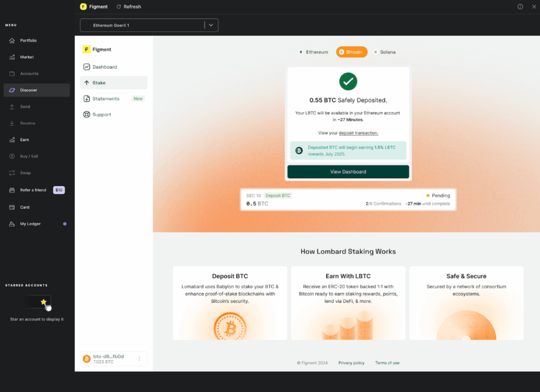Click the $10 referral badge
This screenshot has width=540, height=392.
click(x=59, y=190)
